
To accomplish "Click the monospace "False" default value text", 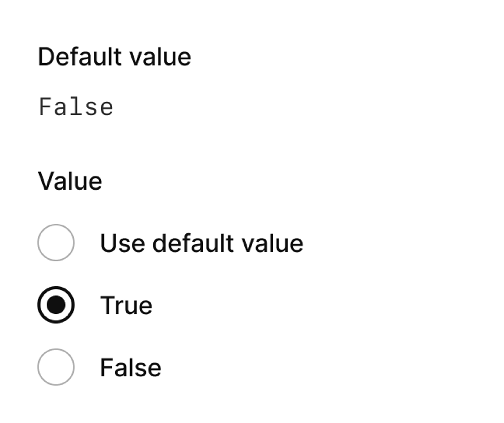I will (x=76, y=107).
